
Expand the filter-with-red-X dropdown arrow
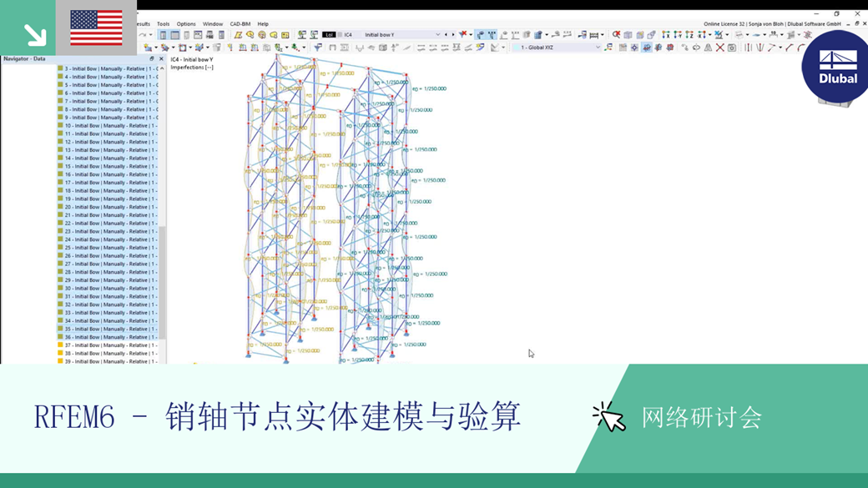(x=471, y=34)
